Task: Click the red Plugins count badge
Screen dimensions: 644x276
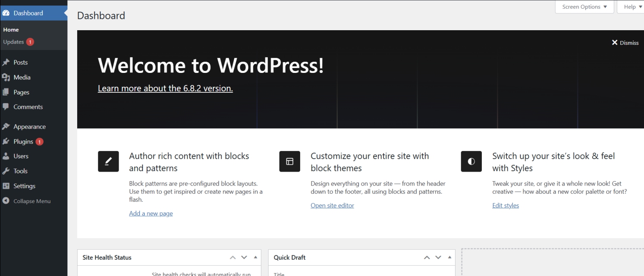Action: tap(39, 141)
